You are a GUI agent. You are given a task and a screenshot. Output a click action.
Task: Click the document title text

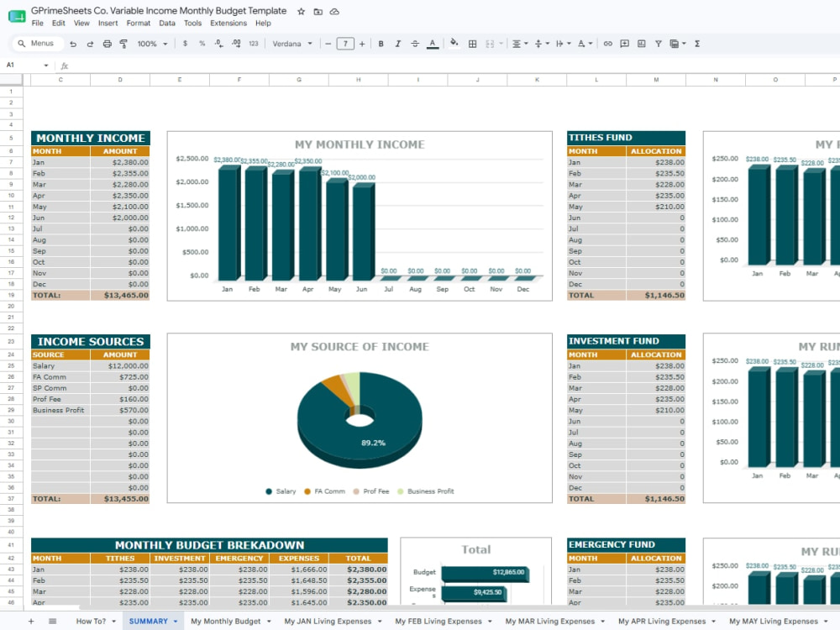pyautogui.click(x=159, y=11)
